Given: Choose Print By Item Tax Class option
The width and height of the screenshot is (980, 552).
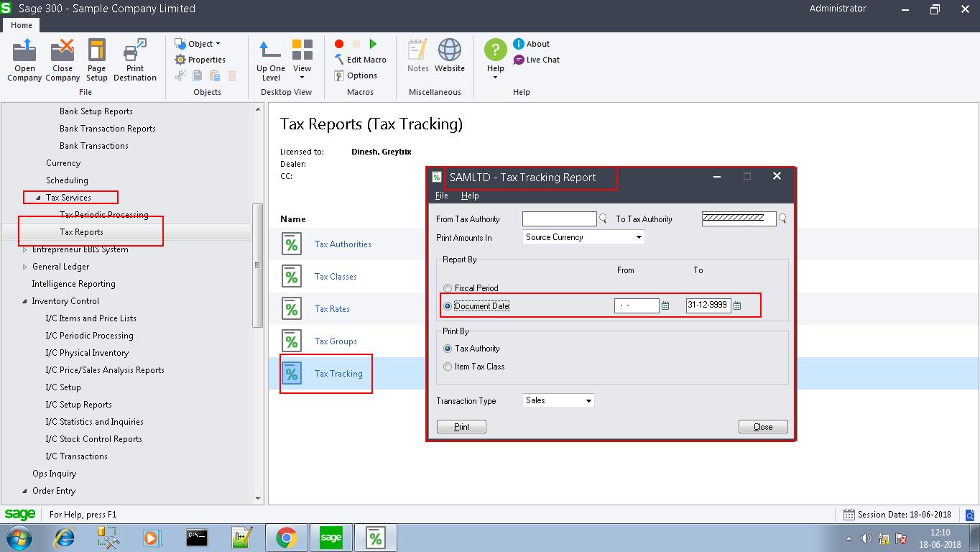Looking at the screenshot, I should coord(448,367).
